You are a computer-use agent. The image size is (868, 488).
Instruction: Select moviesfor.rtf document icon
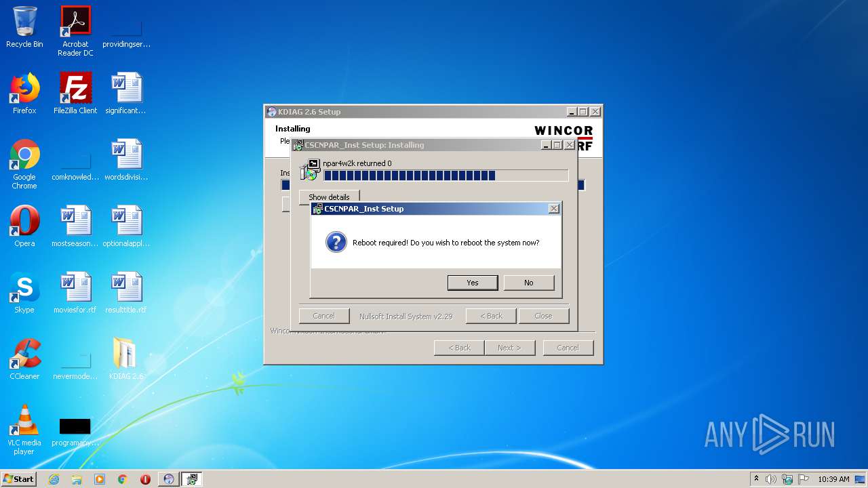click(x=75, y=293)
